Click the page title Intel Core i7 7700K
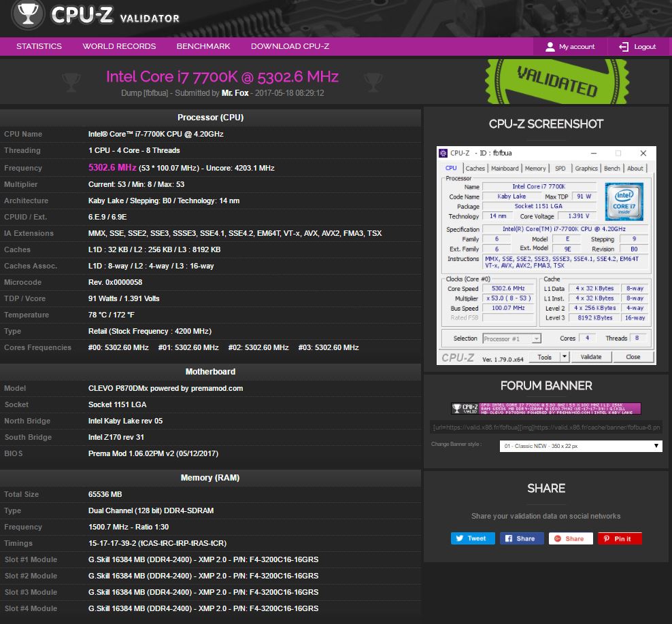Viewport: 672px width, 624px height. tap(222, 77)
